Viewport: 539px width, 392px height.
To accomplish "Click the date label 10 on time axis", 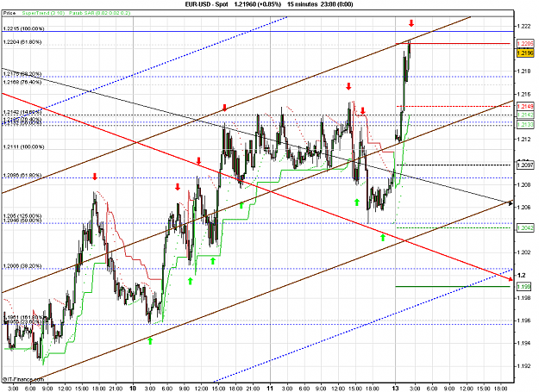I will pos(133,389).
